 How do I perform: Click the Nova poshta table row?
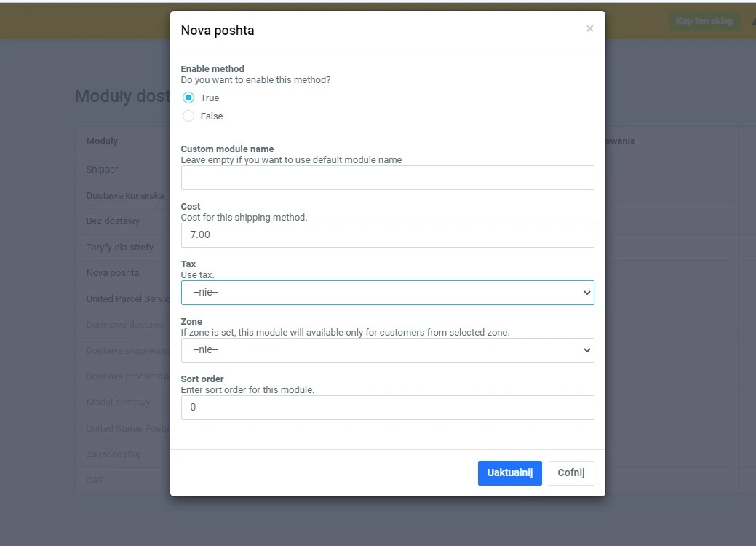[113, 273]
